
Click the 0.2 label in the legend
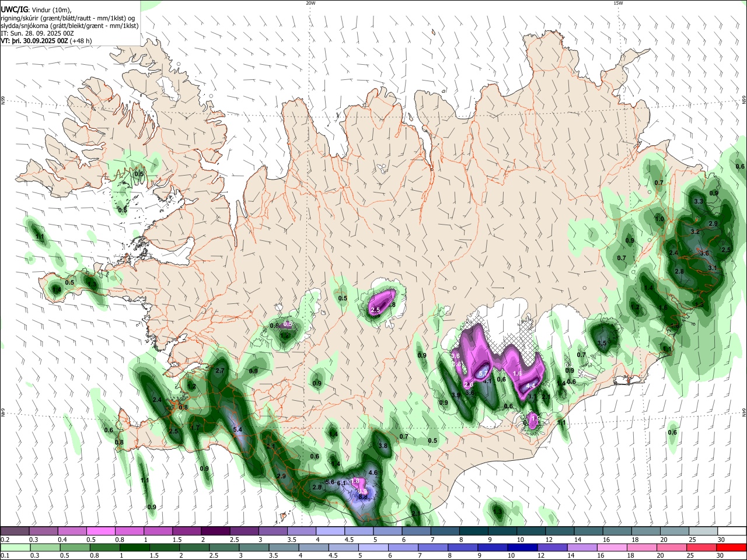(x=4, y=540)
